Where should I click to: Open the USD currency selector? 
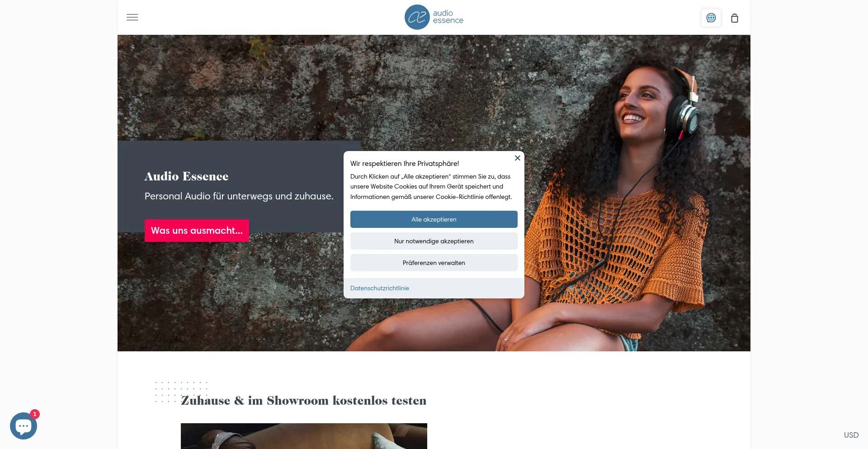pos(851,435)
